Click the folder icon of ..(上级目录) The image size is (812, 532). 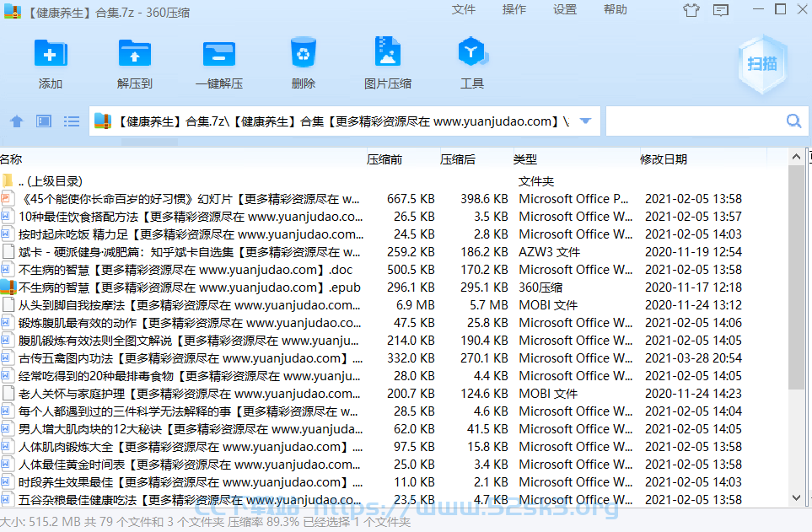(x=8, y=180)
